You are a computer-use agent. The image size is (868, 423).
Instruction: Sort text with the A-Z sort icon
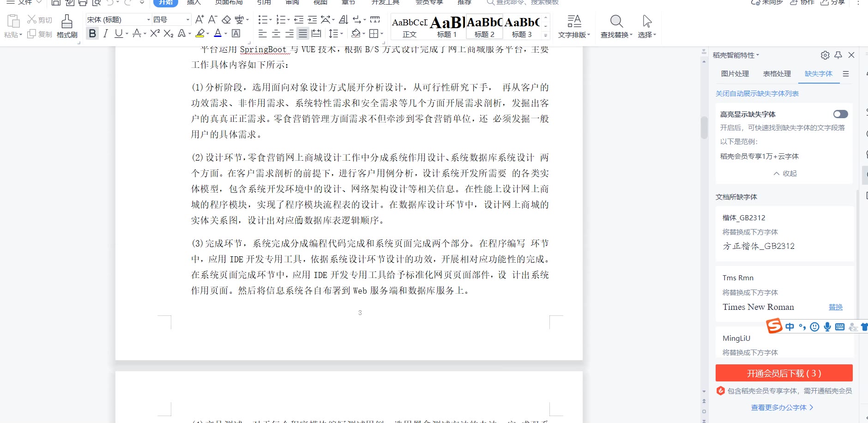(x=344, y=19)
